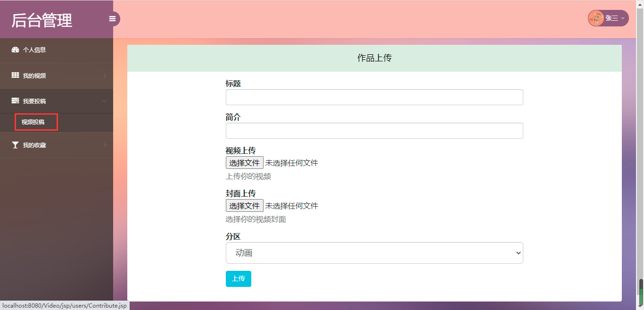Expand the 我的收藏 chevron arrow
The height and width of the screenshot is (310, 644).
tap(105, 145)
